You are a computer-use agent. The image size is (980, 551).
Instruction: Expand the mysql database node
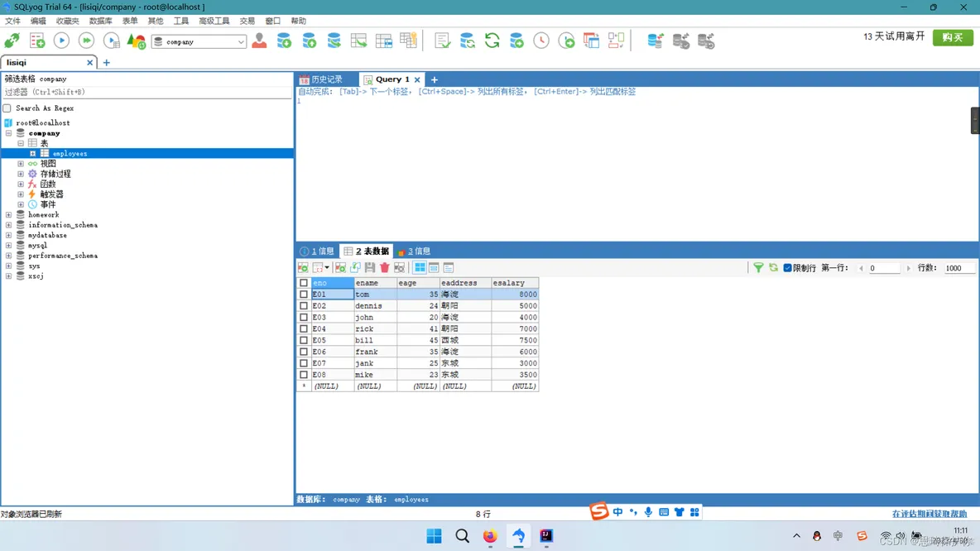(9, 246)
